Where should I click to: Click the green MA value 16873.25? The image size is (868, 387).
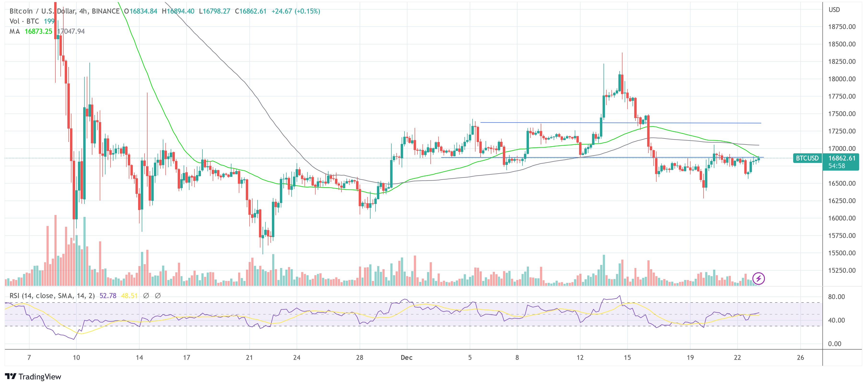pyautogui.click(x=38, y=31)
